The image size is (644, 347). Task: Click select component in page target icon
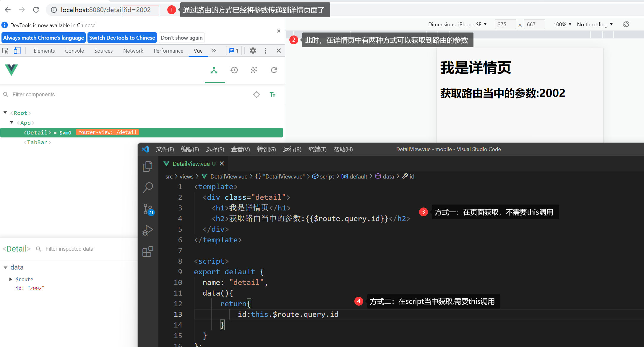[257, 95]
